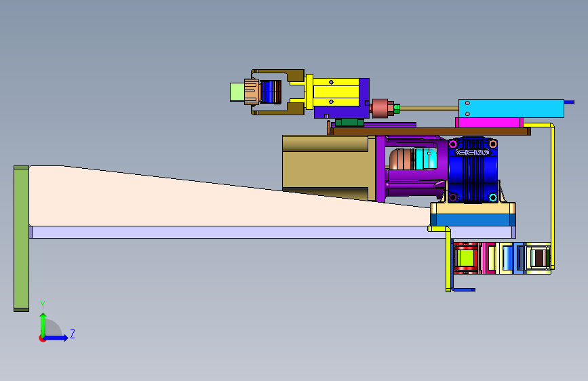588x381 pixels.
Task: Click the green Y axis of triad
Action: point(43,325)
